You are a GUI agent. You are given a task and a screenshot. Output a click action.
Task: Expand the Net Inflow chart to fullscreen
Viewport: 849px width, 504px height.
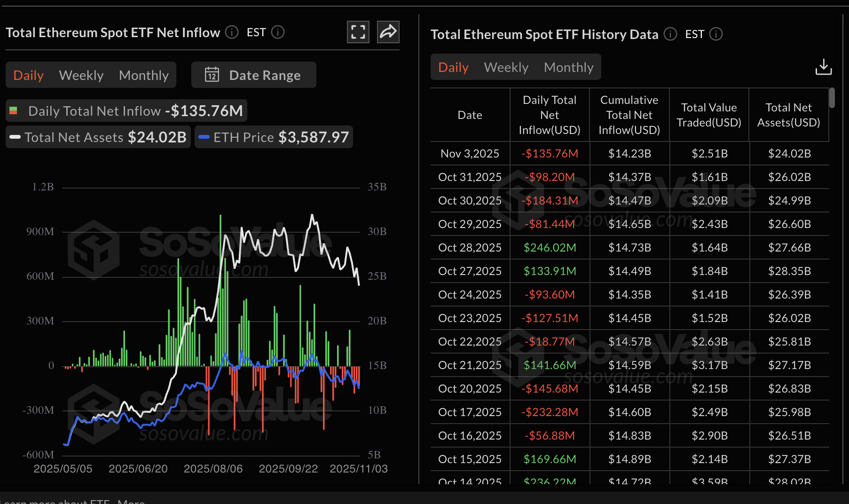pos(358,31)
